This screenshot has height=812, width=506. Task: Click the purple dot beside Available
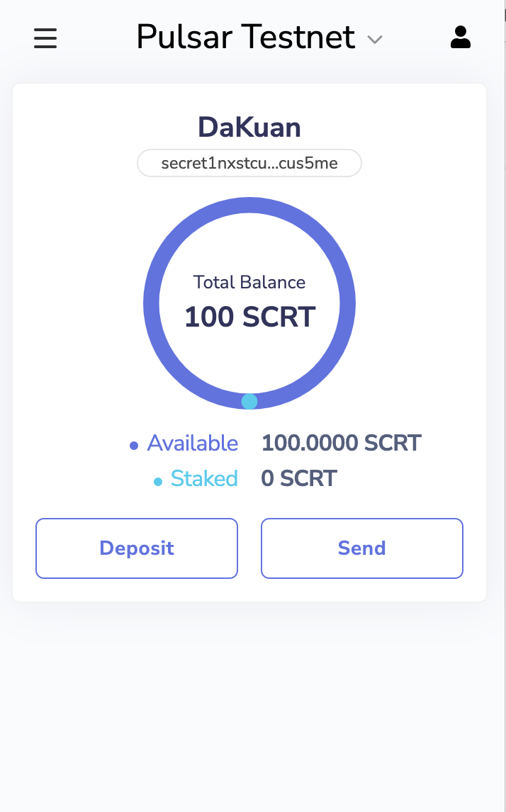click(134, 446)
